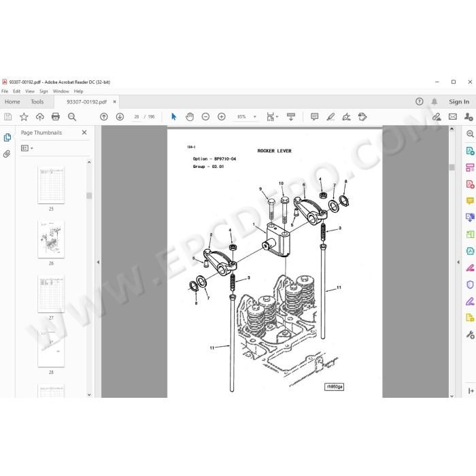Open the Comment tool yellow icon
The height and width of the screenshot is (476, 476).
tap(470, 201)
